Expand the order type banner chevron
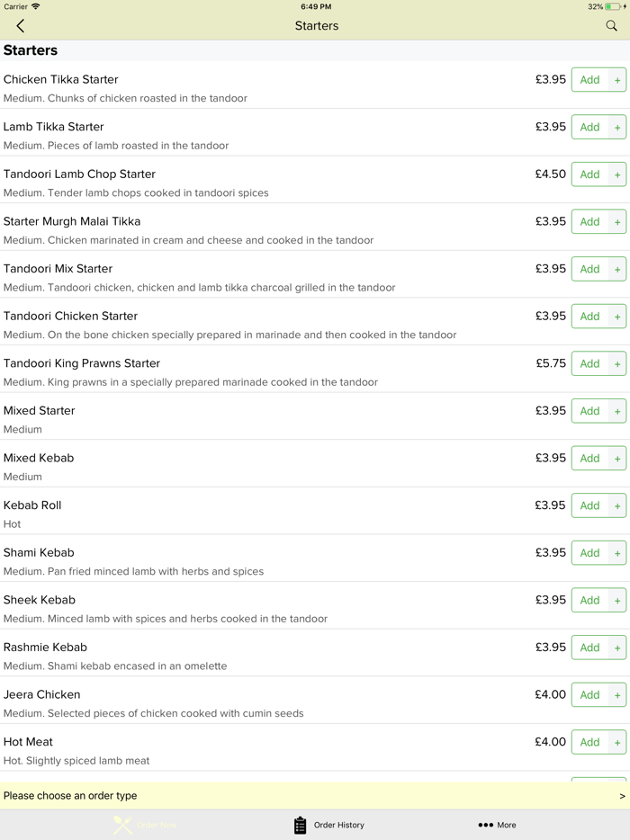 point(619,796)
